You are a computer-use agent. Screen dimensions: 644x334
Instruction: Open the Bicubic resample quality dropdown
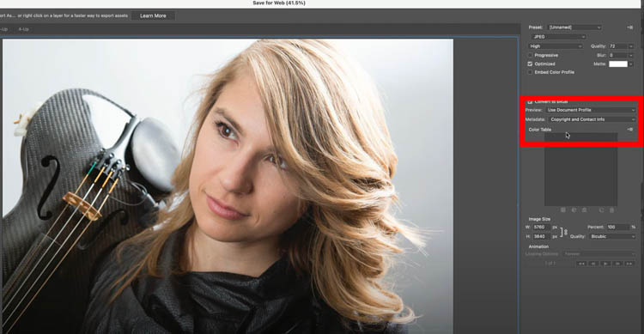(612, 237)
